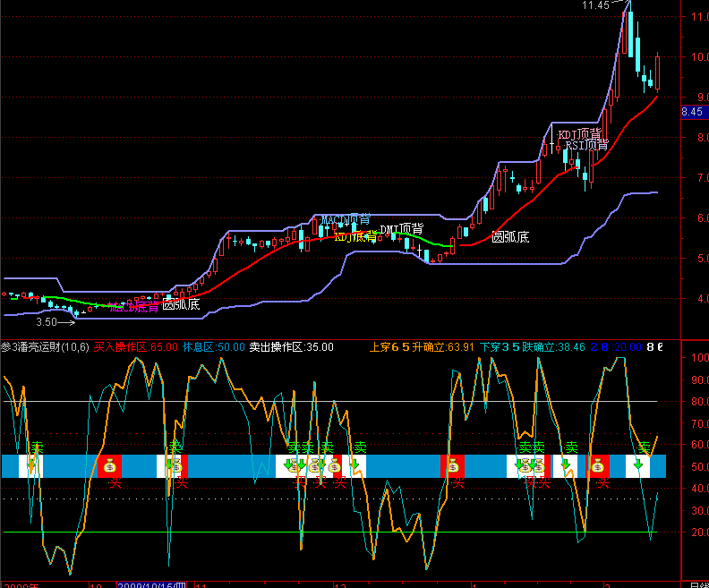The height and width of the screenshot is (588, 709).
Task: Click the leftmost green 卖 label
Action: point(37,447)
